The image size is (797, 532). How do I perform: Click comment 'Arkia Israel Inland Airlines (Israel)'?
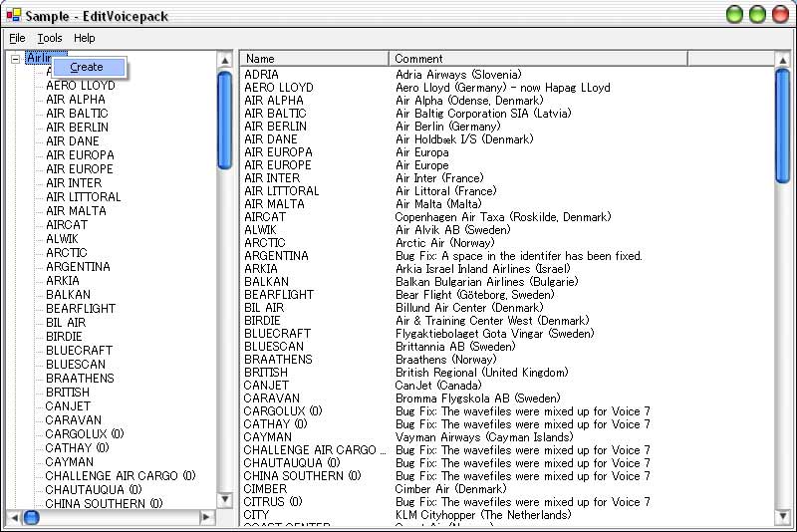coord(483,269)
